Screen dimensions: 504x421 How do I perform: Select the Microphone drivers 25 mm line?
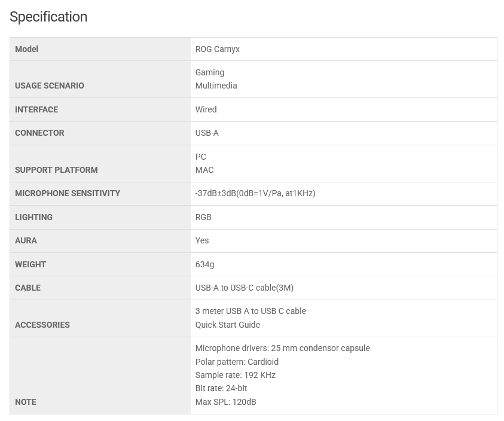click(283, 348)
